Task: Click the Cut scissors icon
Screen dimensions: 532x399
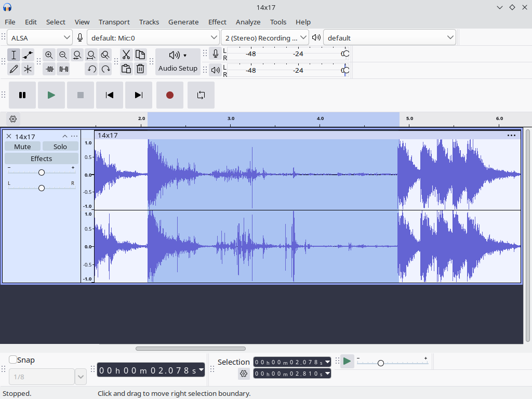Action: point(126,55)
